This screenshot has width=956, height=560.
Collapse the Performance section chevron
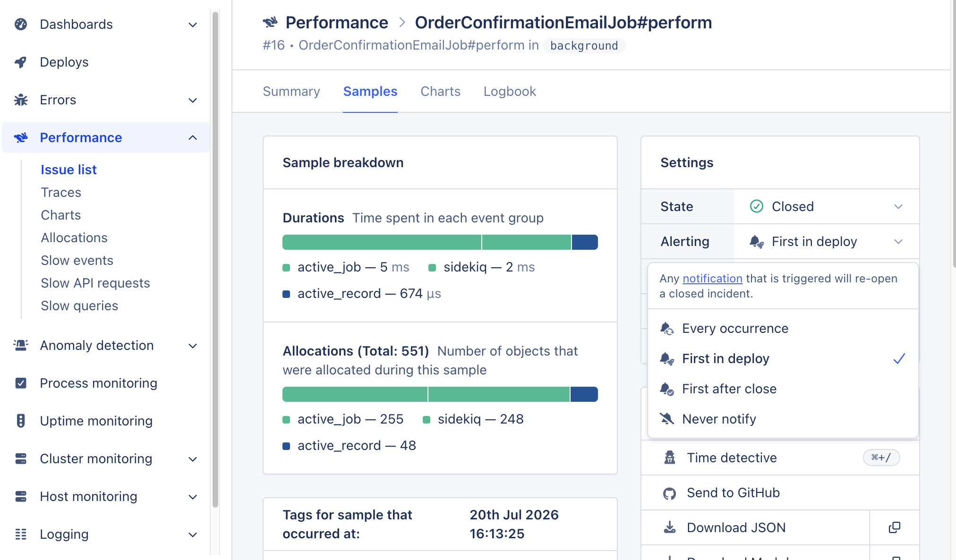pyautogui.click(x=193, y=137)
